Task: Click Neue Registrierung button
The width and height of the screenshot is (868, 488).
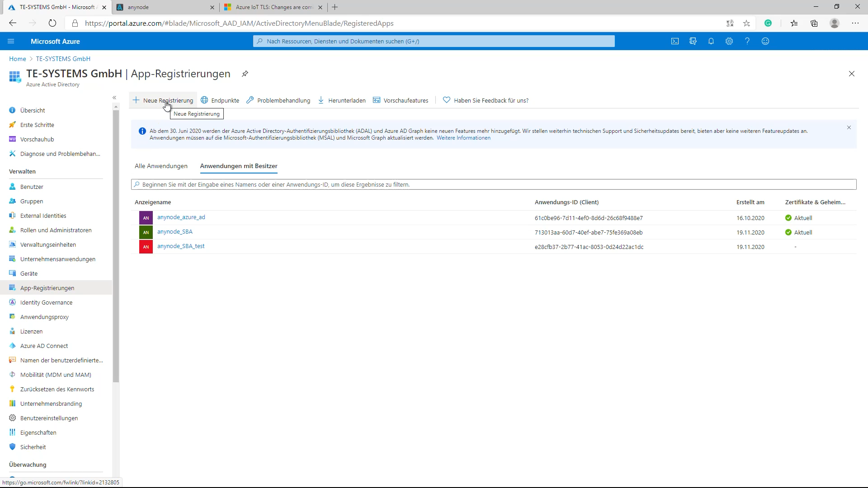Action: click(163, 100)
